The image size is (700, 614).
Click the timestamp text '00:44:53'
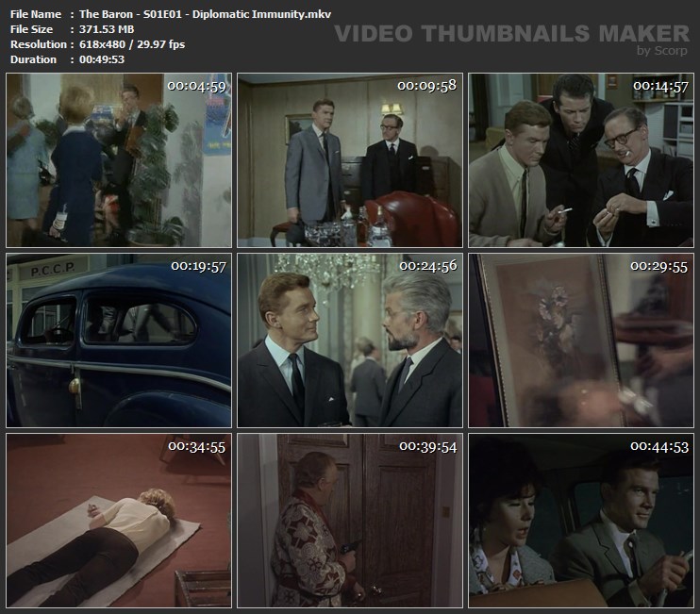click(x=658, y=446)
